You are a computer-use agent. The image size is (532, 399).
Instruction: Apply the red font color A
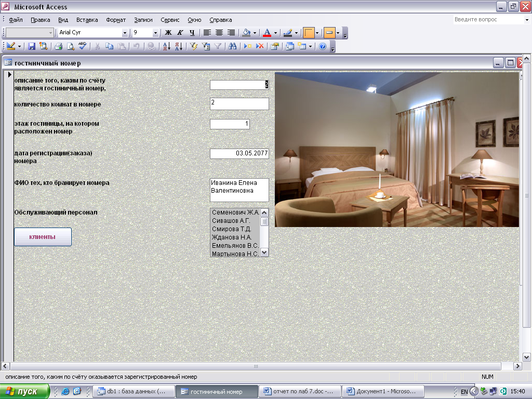267,33
